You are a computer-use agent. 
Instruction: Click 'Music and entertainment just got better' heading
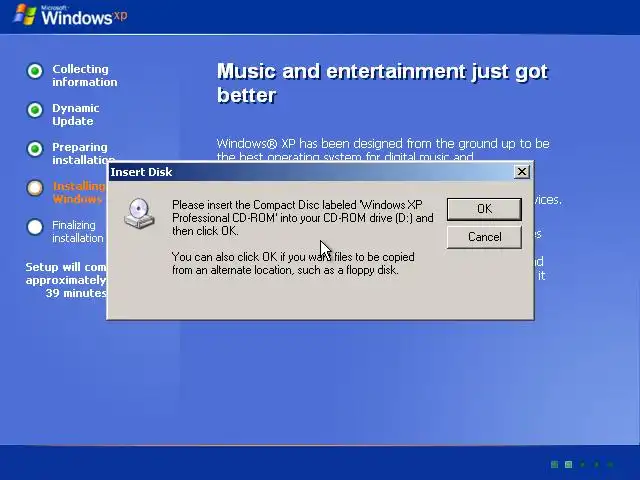382,83
